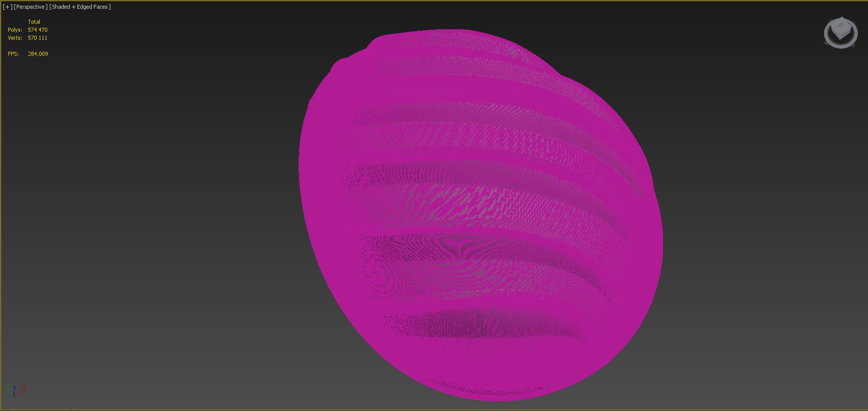
Task: Click the XYZ axis tripod gizmo
Action: (15, 391)
